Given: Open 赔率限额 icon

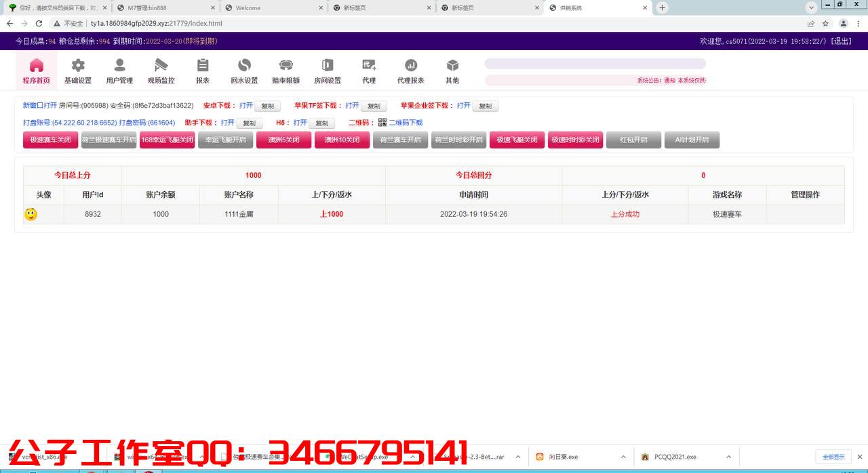Looking at the screenshot, I should click(286, 66).
